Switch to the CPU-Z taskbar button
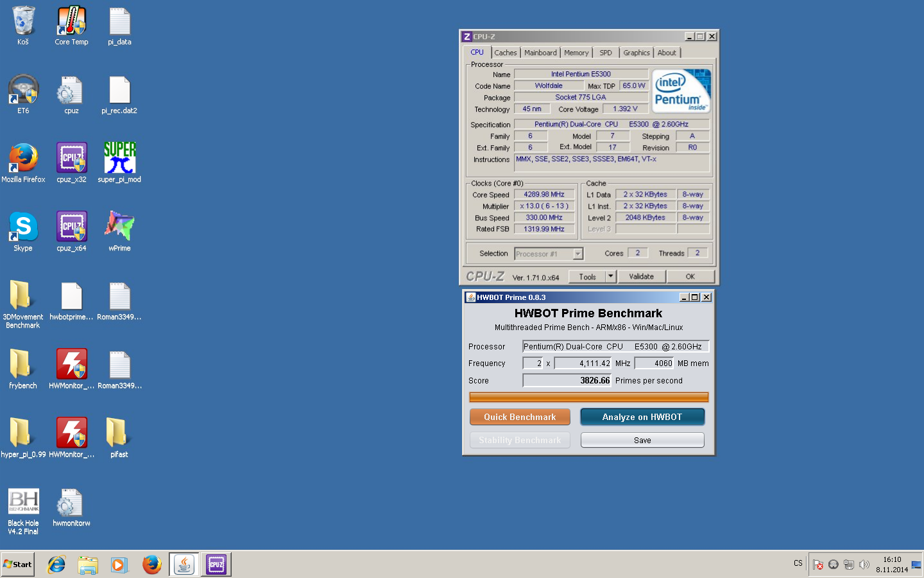 (x=216, y=565)
